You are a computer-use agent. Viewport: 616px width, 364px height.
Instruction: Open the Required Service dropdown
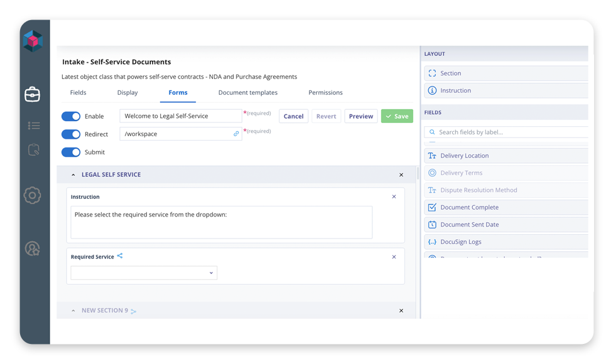tap(144, 273)
